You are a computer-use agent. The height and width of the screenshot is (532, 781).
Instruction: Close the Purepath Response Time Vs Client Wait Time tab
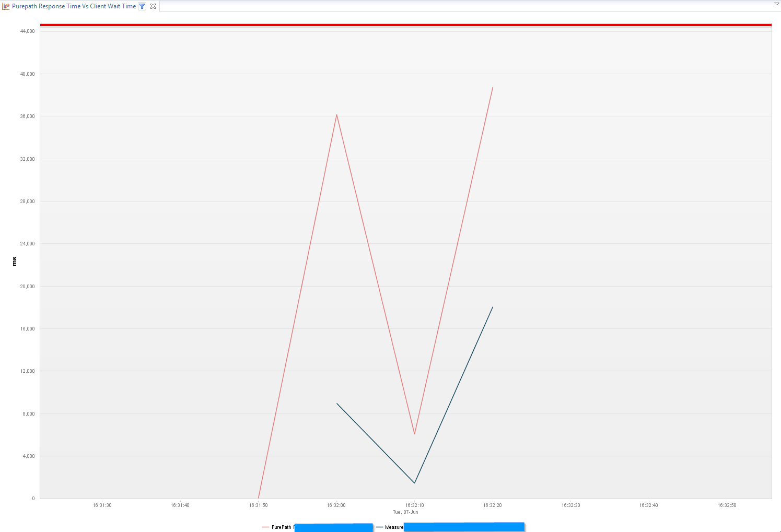153,6
